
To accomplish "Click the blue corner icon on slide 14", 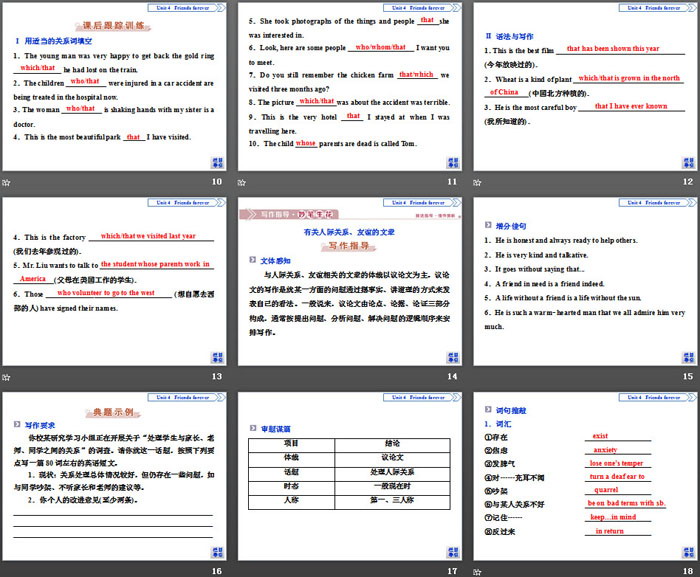I will point(451,357).
